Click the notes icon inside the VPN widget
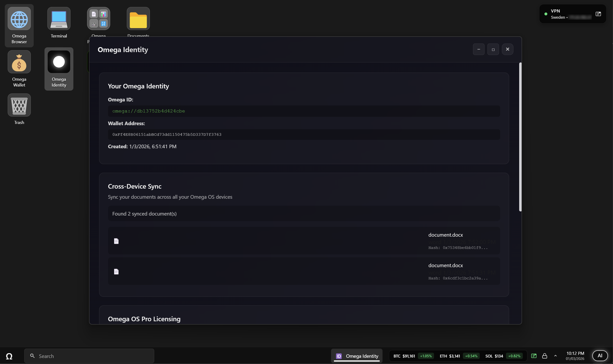This screenshot has height=364, width=613. [598, 14]
